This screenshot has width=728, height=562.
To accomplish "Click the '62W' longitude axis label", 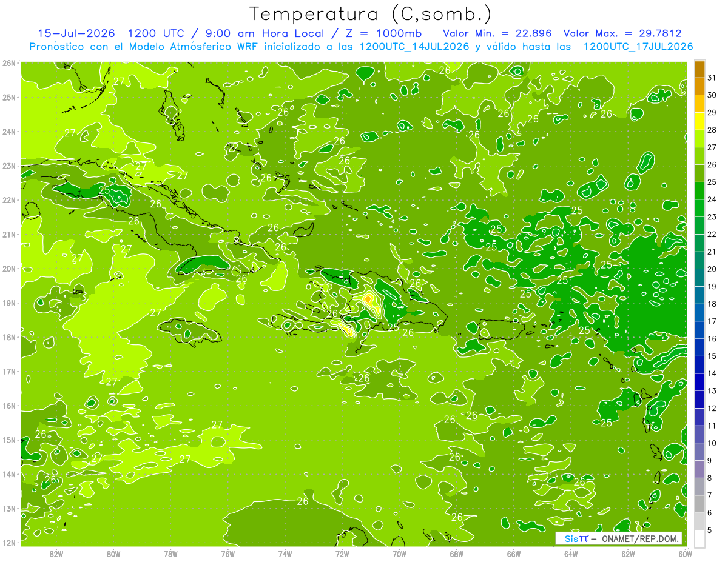I will point(628,554).
